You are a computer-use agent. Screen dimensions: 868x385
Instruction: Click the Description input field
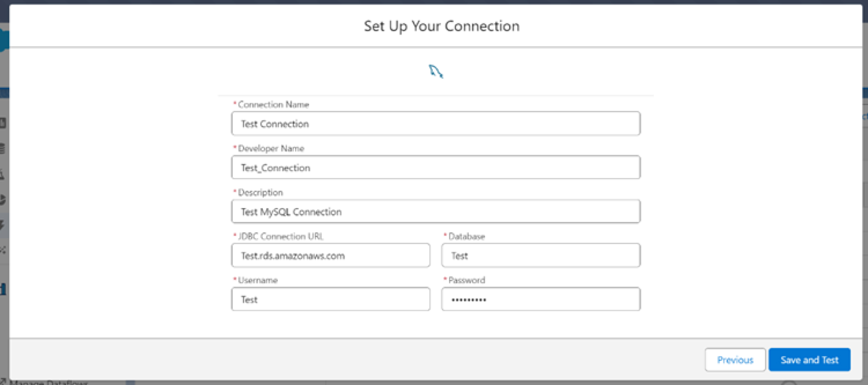(436, 211)
